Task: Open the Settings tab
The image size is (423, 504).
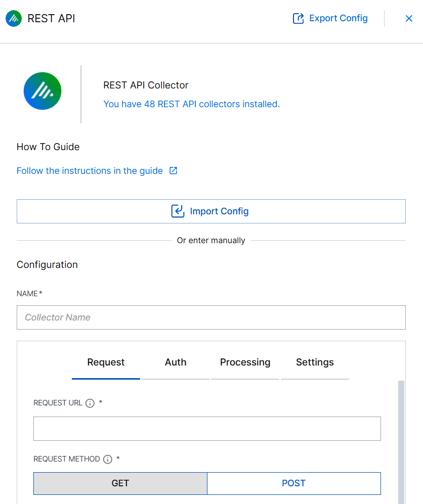Action: [315, 362]
